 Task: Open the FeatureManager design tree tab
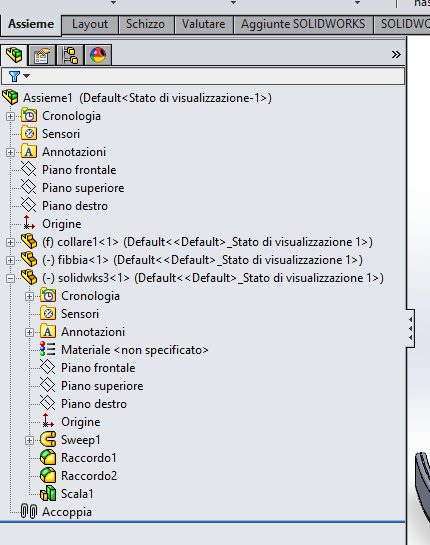click(x=14, y=55)
